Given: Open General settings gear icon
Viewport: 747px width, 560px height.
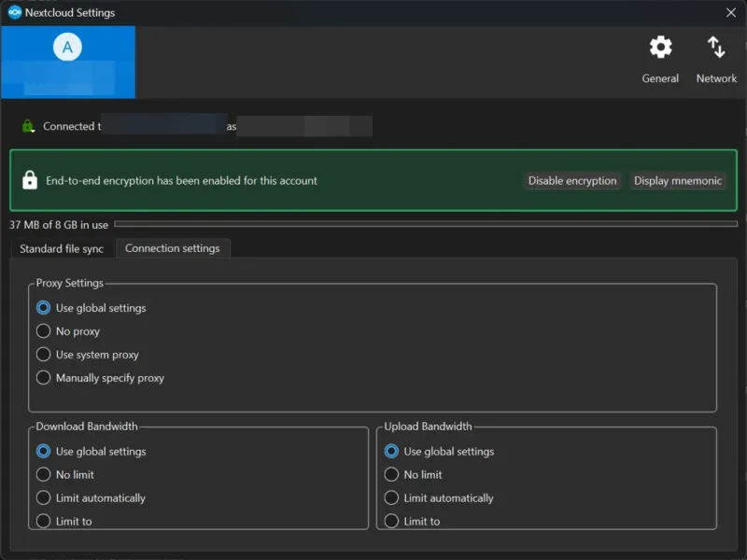Looking at the screenshot, I should click(660, 48).
